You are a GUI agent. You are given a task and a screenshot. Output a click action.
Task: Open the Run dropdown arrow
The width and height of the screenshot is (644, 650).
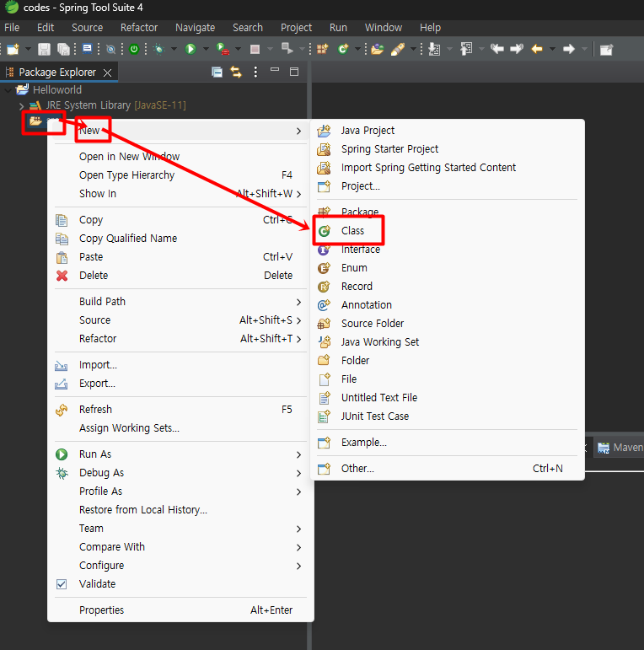(206, 50)
